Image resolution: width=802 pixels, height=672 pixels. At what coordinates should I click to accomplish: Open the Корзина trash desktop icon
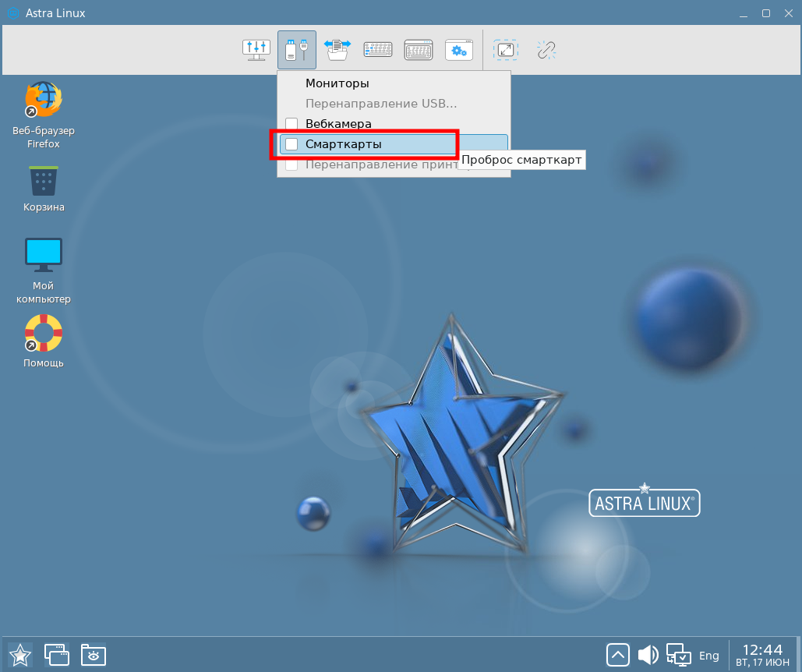coord(44,189)
